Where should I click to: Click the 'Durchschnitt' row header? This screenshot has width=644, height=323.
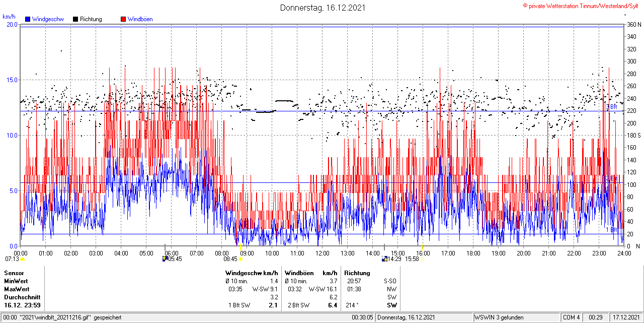(22, 297)
